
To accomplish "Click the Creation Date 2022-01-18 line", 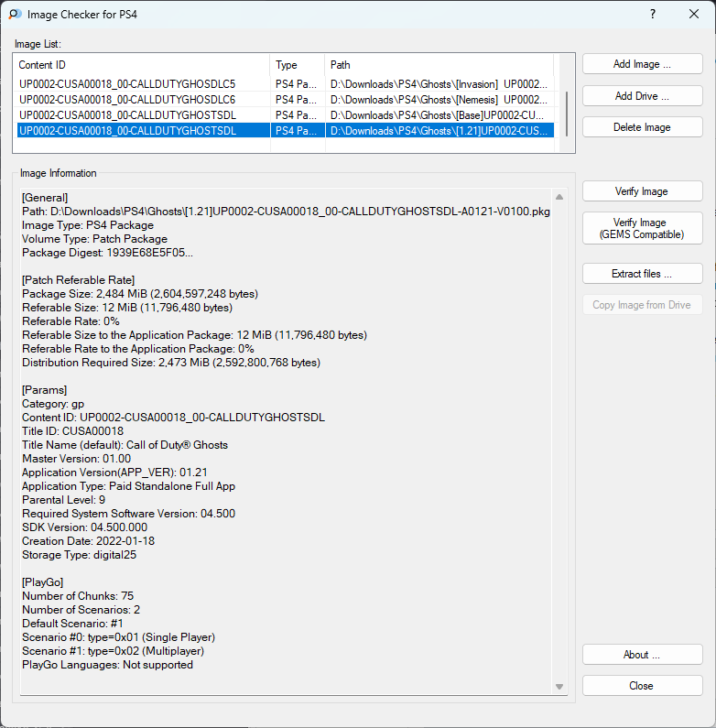I will (x=88, y=541).
